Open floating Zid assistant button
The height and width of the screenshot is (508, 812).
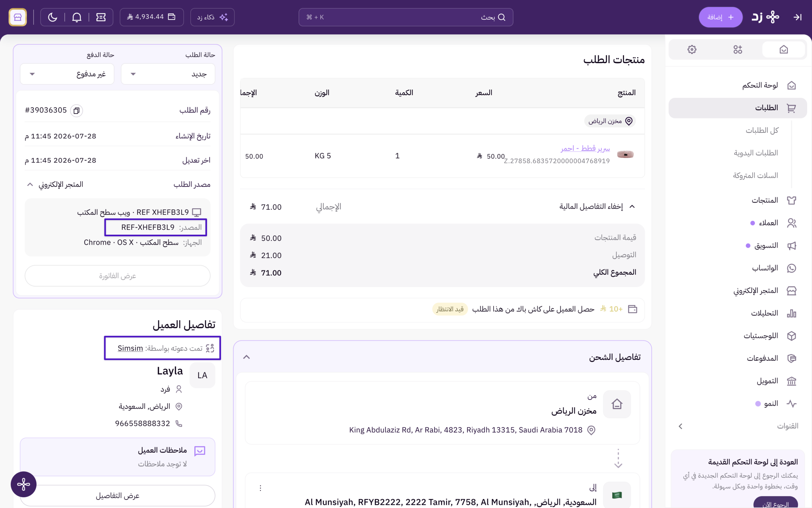(x=23, y=484)
